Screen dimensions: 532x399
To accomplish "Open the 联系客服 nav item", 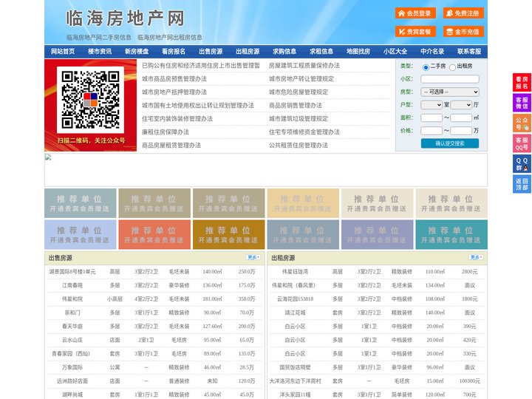I will (x=469, y=52).
